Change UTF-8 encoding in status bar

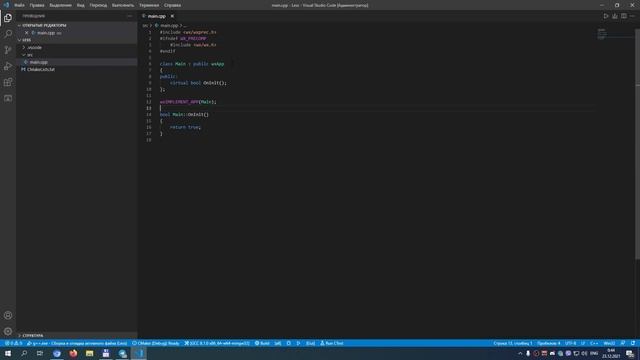[571, 343]
